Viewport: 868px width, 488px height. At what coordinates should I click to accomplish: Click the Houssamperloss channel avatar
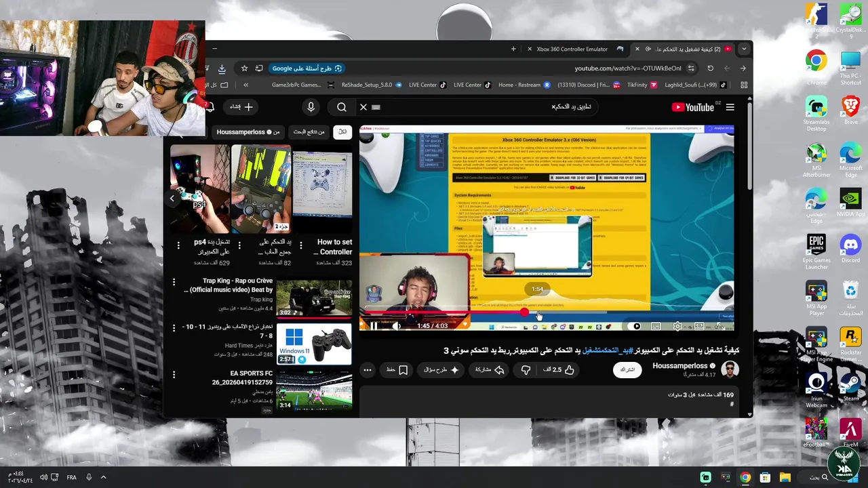[x=730, y=369]
